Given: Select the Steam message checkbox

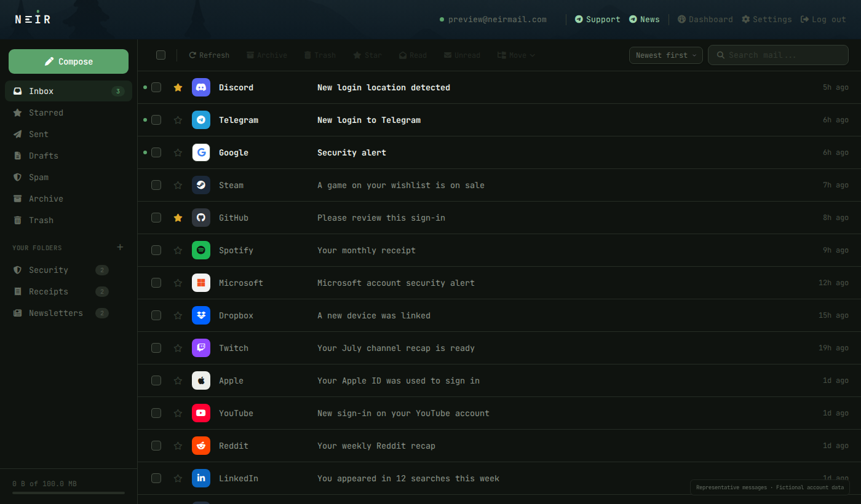Looking at the screenshot, I should coord(156,185).
